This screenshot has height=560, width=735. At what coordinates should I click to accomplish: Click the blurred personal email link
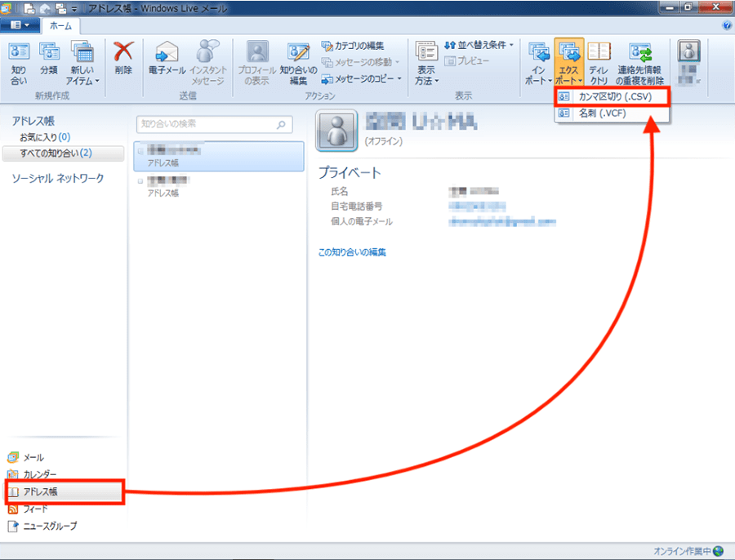point(502,222)
